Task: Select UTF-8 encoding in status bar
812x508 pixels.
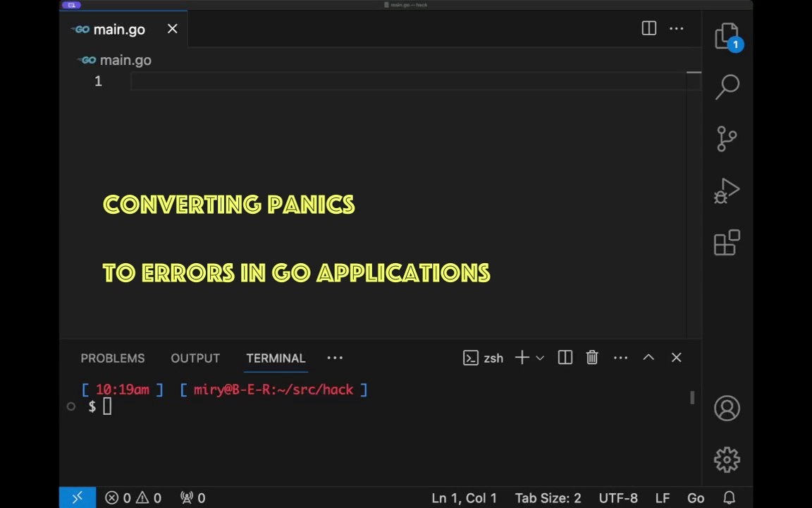Action: tap(618, 498)
